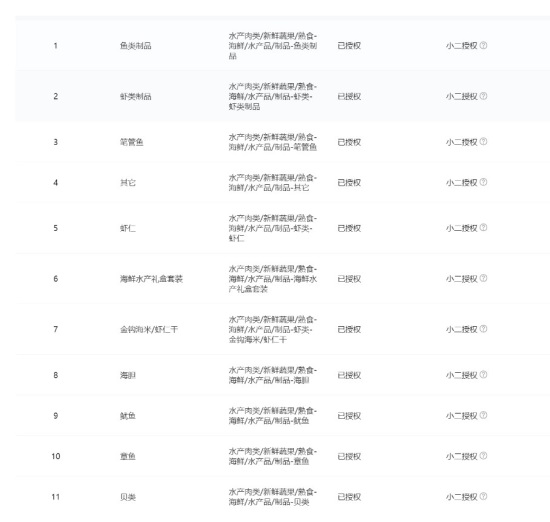Select the 鱼类制品 category name
The image size is (550, 522).
(x=135, y=46)
